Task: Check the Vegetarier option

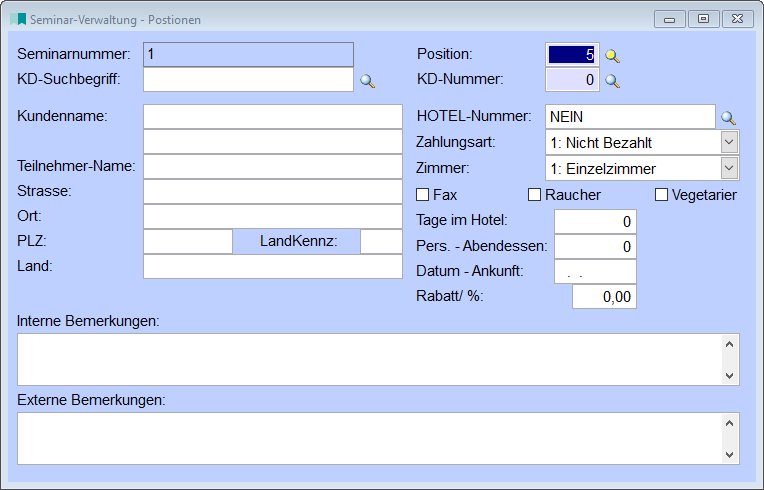Action: (661, 195)
